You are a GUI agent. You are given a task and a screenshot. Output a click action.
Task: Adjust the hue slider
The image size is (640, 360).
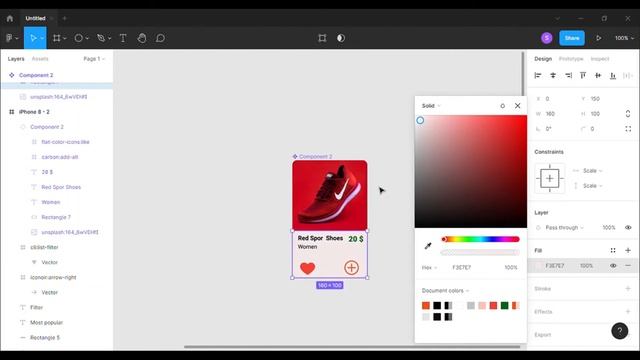point(480,239)
